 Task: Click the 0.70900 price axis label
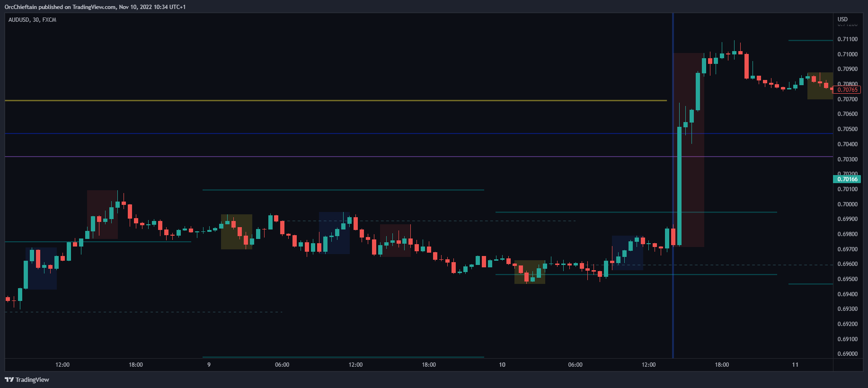point(847,69)
